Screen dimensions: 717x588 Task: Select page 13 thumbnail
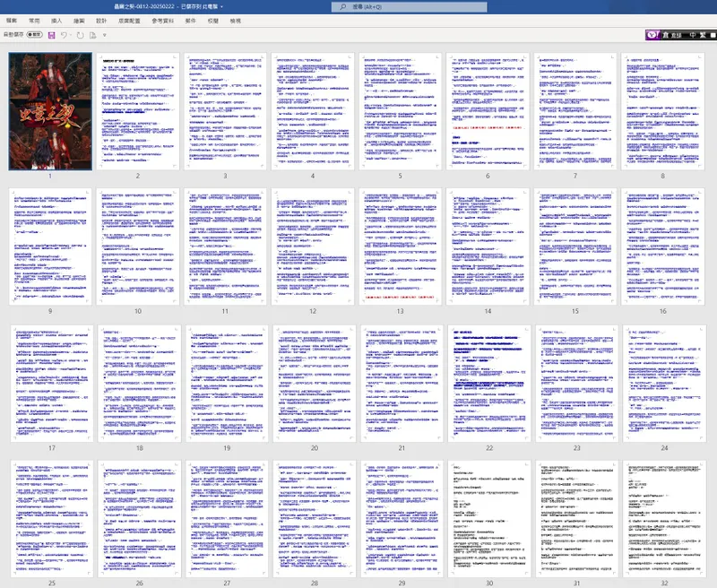[x=400, y=246]
